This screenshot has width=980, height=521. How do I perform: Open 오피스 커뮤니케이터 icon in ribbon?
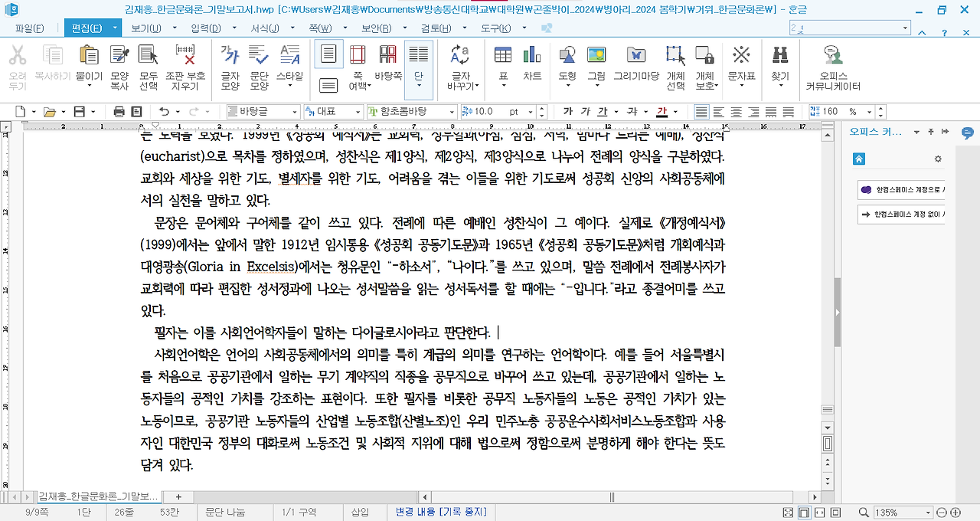pos(833,55)
